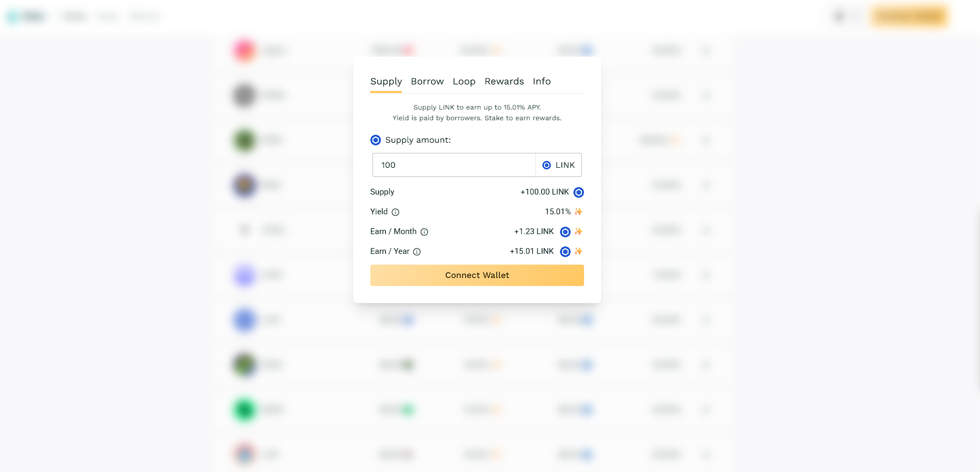
Task: Select the Supply tab
Action: (386, 81)
